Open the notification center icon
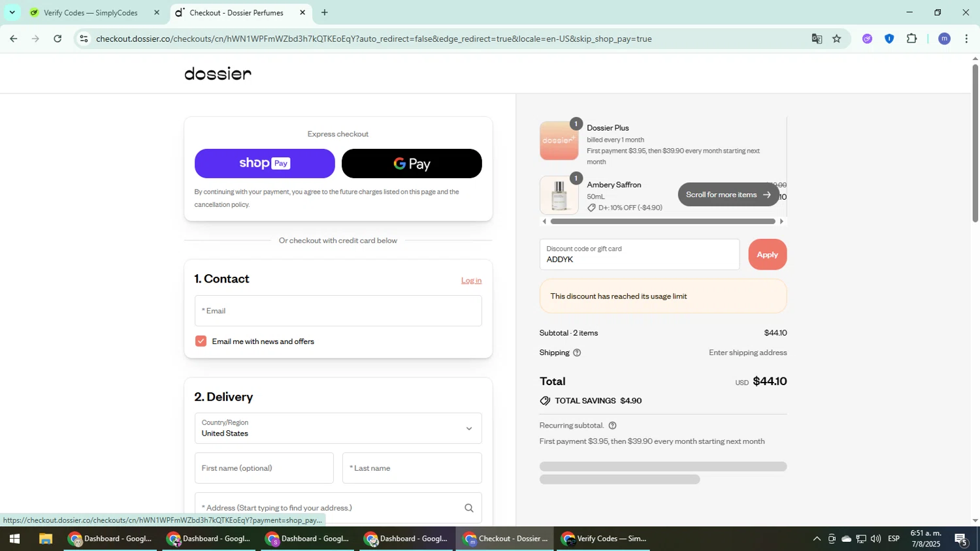The width and height of the screenshot is (980, 551). 961,539
